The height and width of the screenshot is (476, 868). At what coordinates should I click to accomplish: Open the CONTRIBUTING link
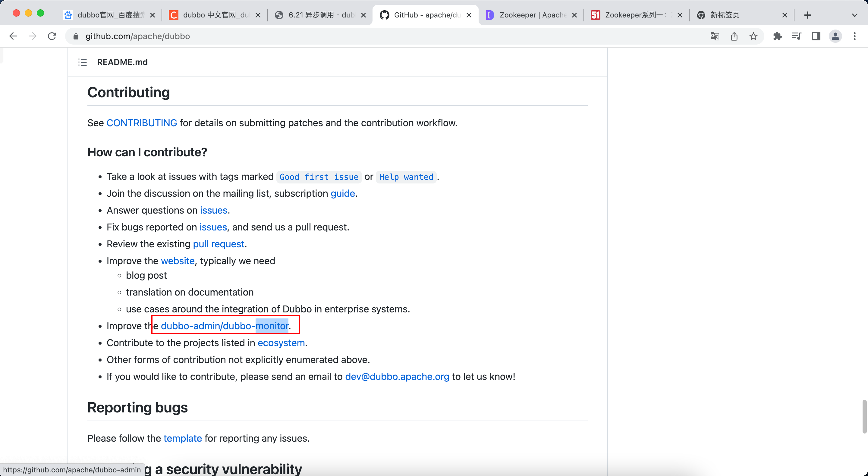[x=142, y=123]
